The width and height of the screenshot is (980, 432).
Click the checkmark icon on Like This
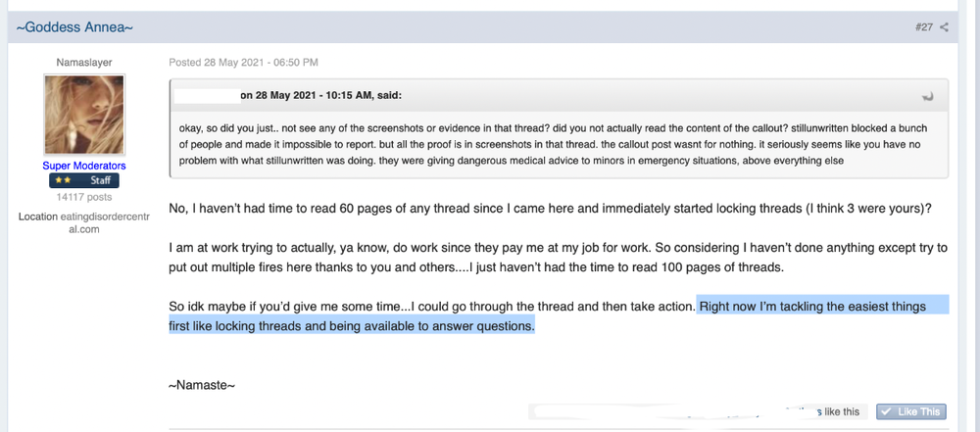pyautogui.click(x=886, y=411)
